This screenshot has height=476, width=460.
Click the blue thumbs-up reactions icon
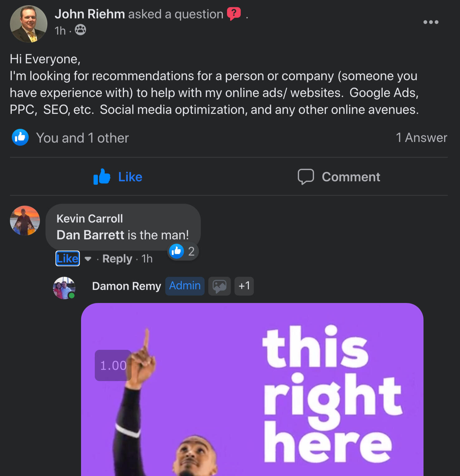20,137
